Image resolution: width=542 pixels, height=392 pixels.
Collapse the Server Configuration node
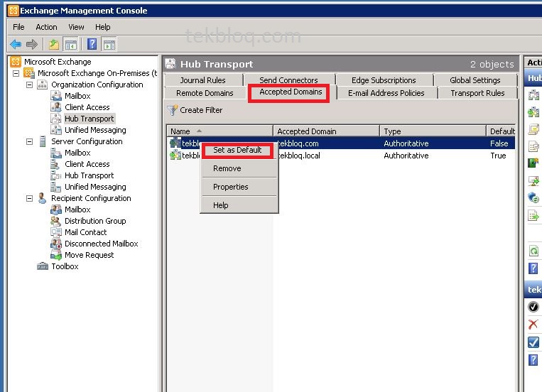(29, 141)
